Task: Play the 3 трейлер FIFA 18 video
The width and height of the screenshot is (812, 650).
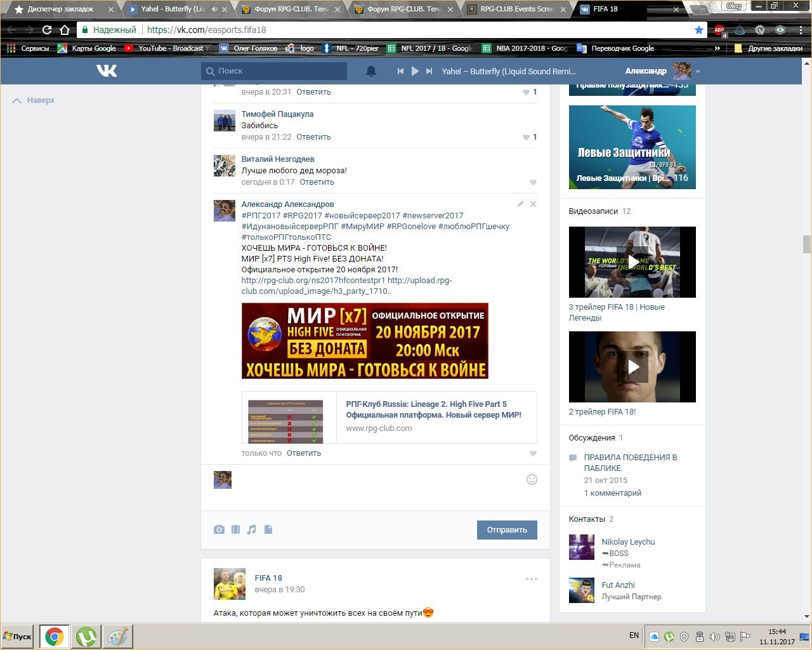Action: [632, 262]
